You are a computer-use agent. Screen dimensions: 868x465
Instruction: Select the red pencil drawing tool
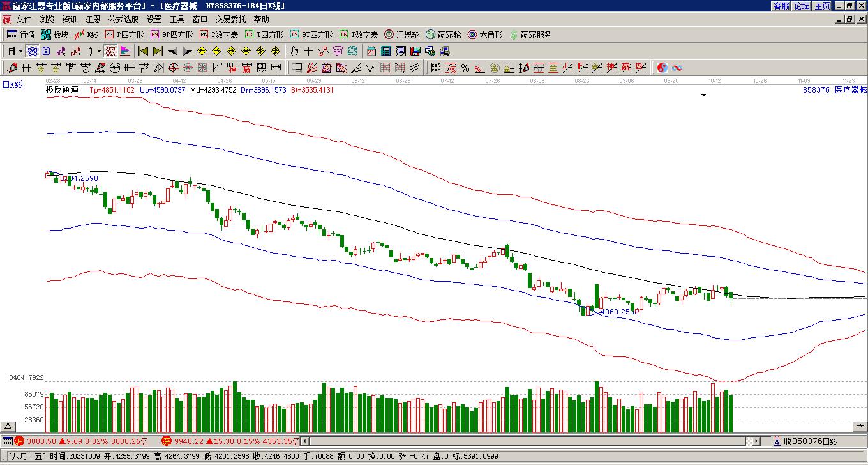12,68
